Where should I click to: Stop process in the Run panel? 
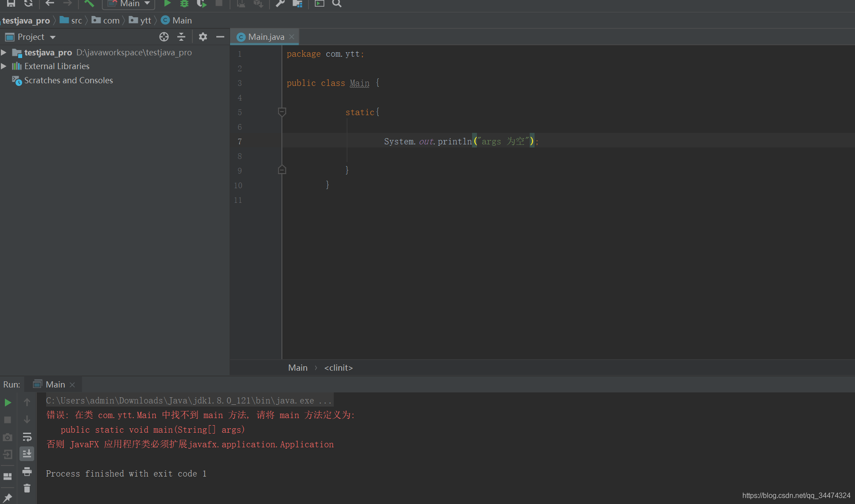click(x=8, y=419)
